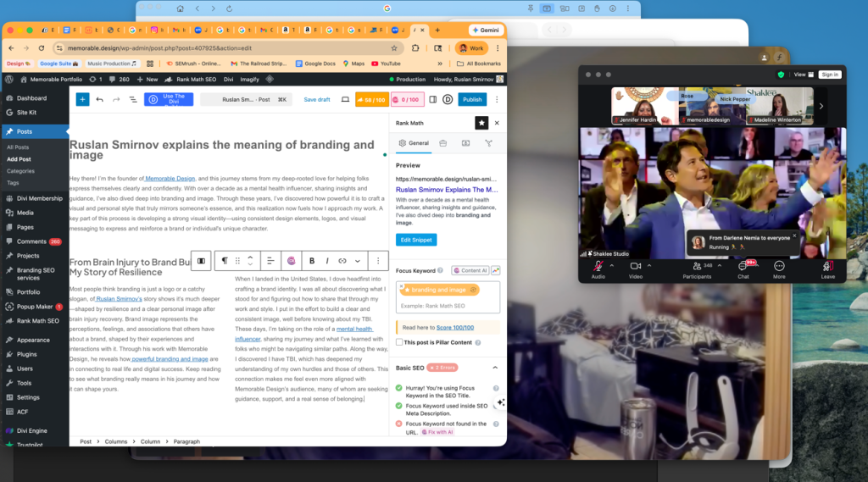
Task: Toggle the Zoom Video camera button
Action: click(634, 266)
